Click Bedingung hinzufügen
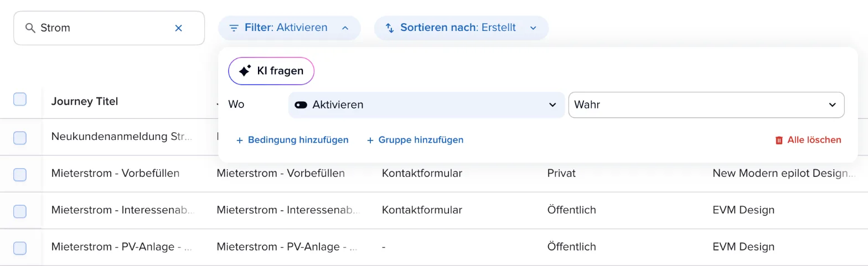 click(x=292, y=140)
